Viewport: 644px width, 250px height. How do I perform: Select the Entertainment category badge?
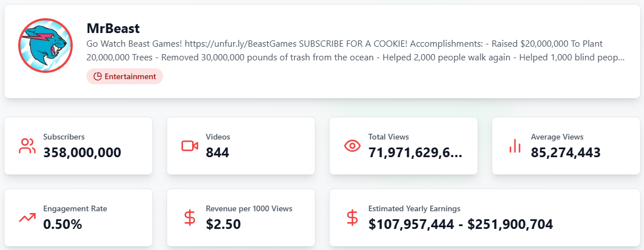[124, 76]
